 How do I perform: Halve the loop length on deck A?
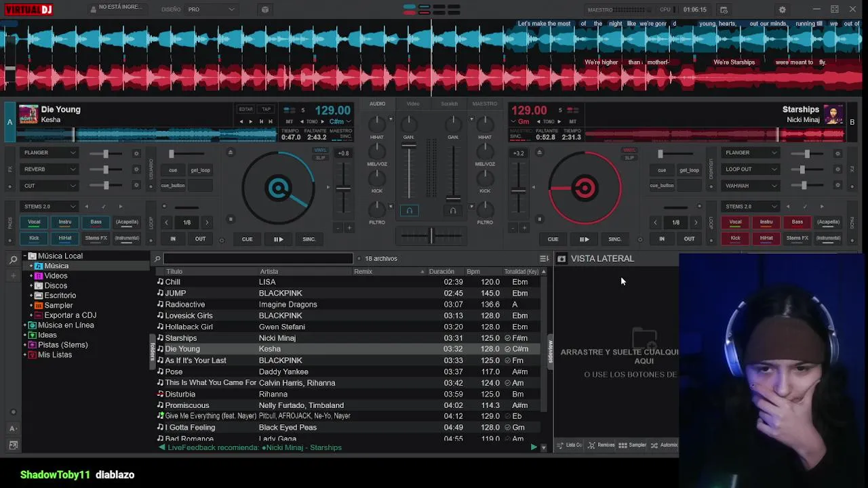click(x=167, y=222)
